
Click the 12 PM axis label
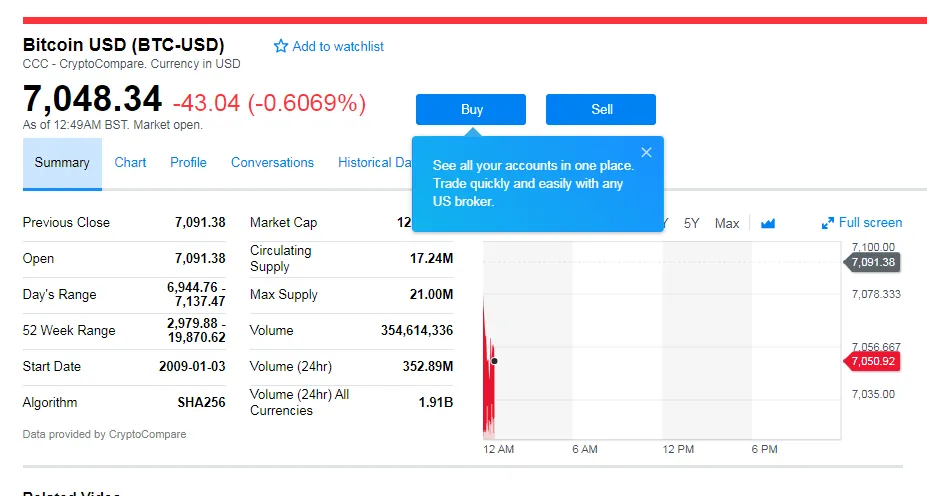point(678,449)
